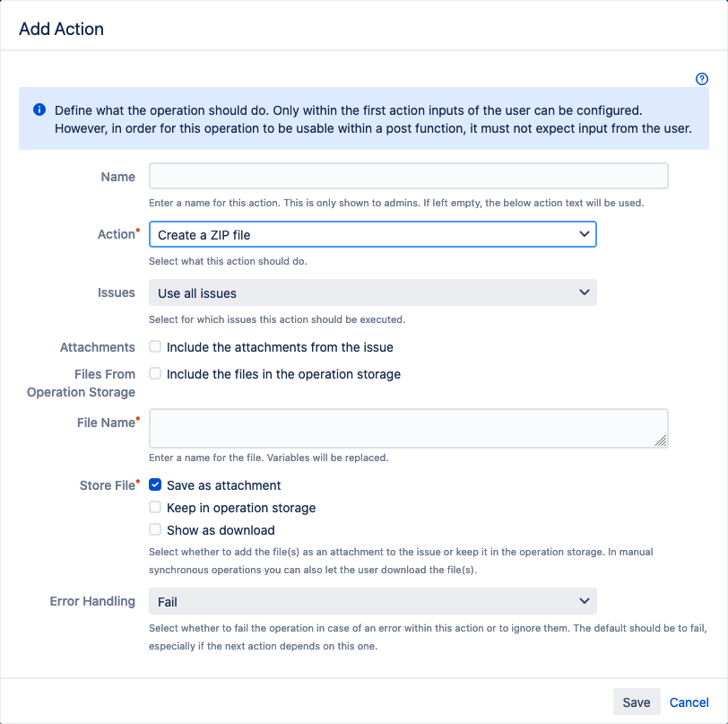Click the resize handle of File Name textarea
Screen dimensions: 728x724
[x=661, y=441]
